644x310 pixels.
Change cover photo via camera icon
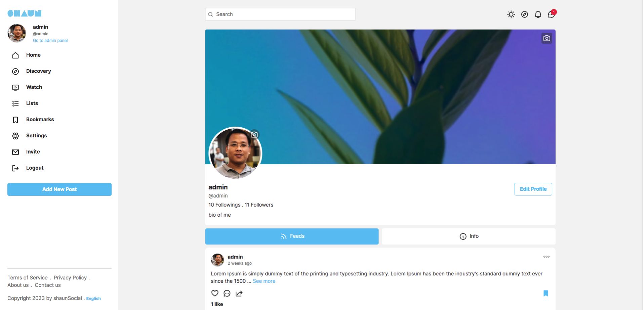tap(547, 38)
